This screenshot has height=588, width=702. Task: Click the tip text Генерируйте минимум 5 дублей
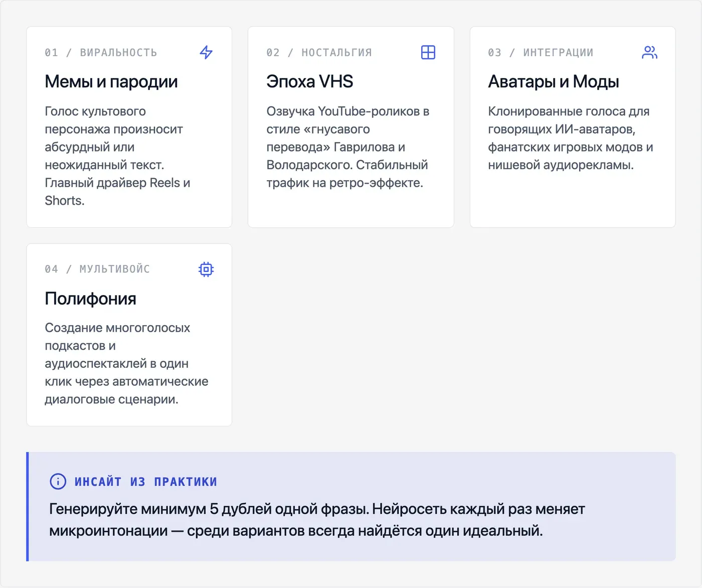[317, 520]
